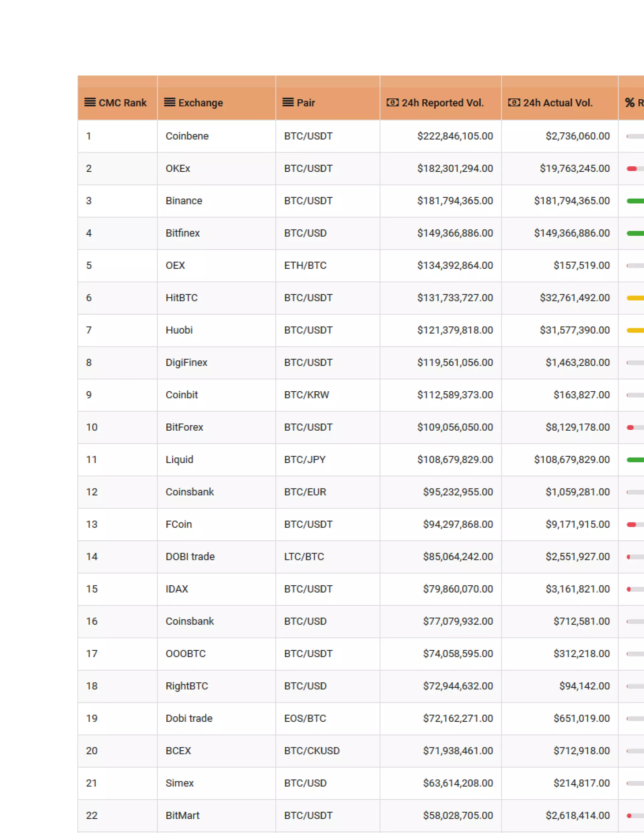Click actual volume $32,761,492.00

(x=575, y=298)
